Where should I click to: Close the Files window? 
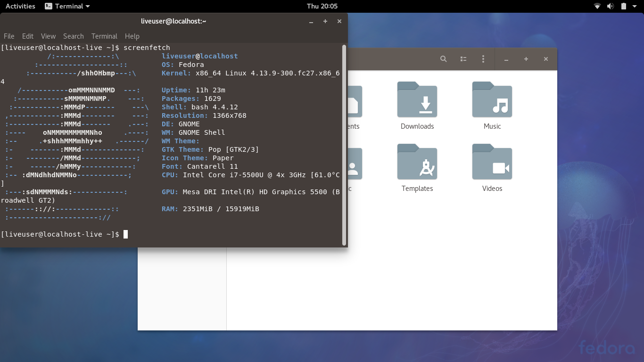[x=546, y=59]
